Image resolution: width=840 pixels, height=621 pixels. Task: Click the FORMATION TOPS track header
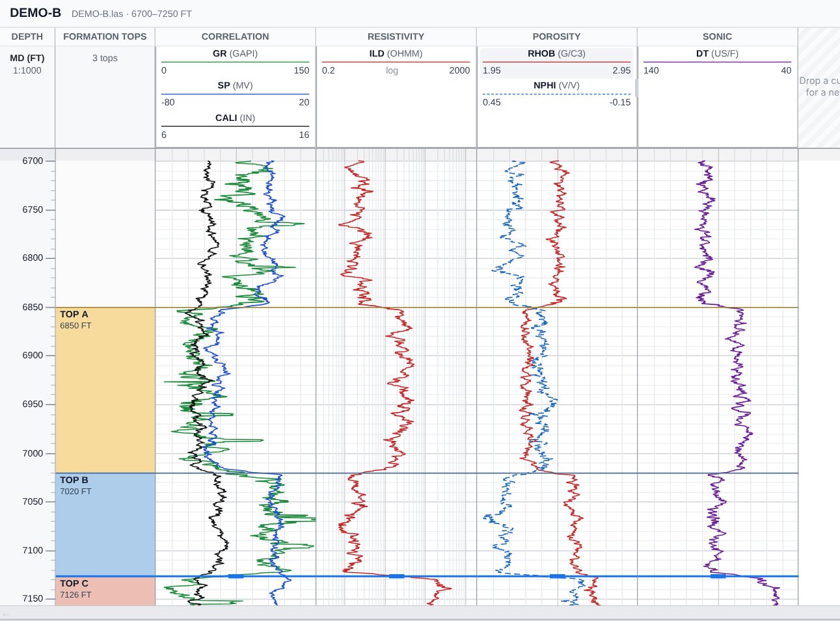click(x=105, y=36)
